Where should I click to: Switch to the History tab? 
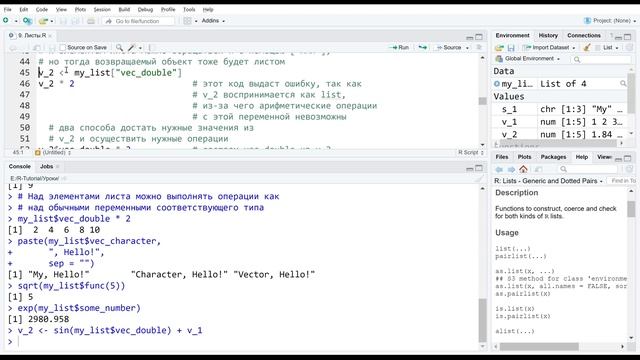coord(548,36)
